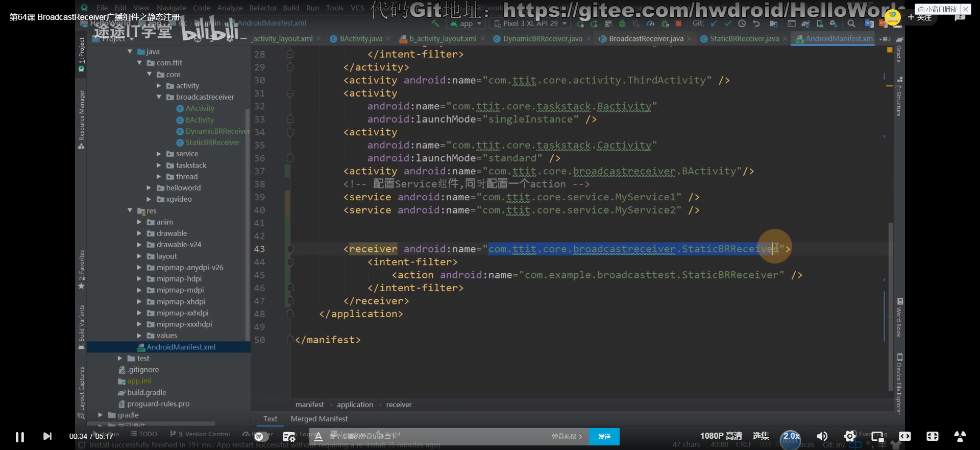Open the Favorites side panel
The height and width of the screenshot is (450, 980).
pyautogui.click(x=81, y=269)
